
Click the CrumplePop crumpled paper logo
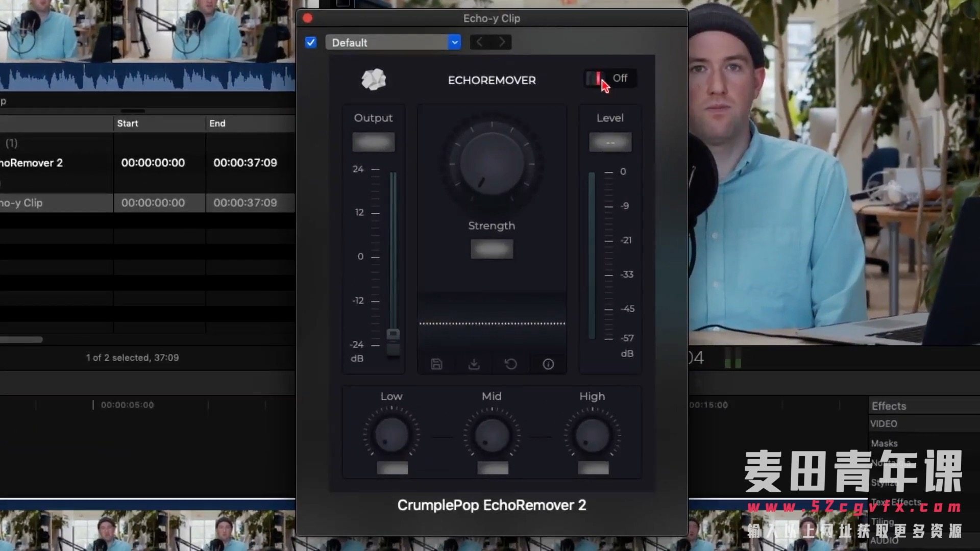(x=374, y=80)
